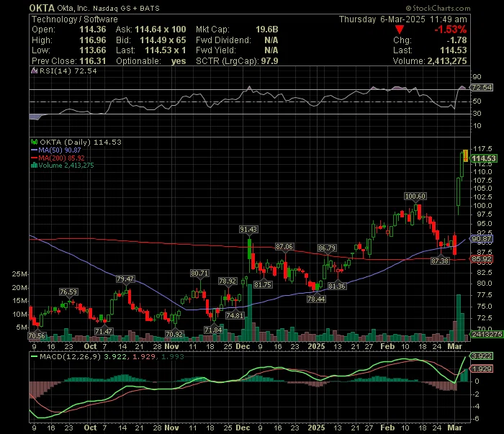Click the MA(50) 90.87 legend label
The height and width of the screenshot is (434, 504).
tap(60, 150)
